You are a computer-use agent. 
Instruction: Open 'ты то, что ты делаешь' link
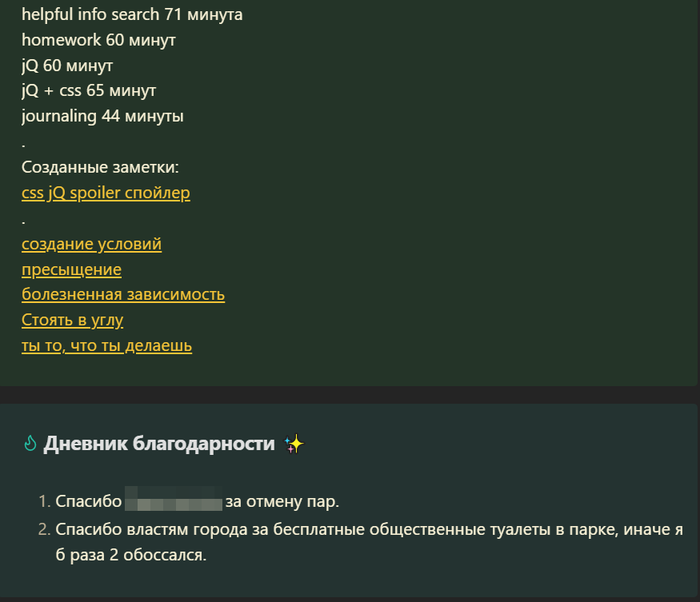point(106,345)
